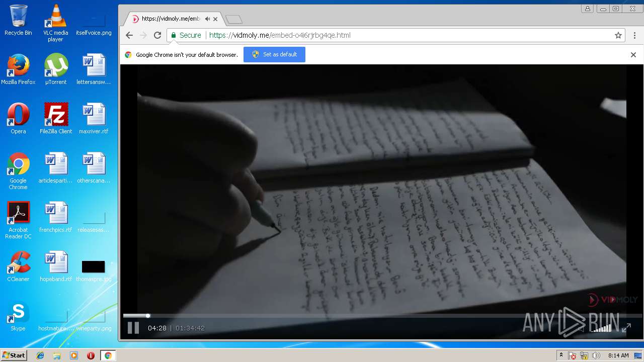Select the CCleaner desktop shortcut
644x362 pixels.
(18, 266)
